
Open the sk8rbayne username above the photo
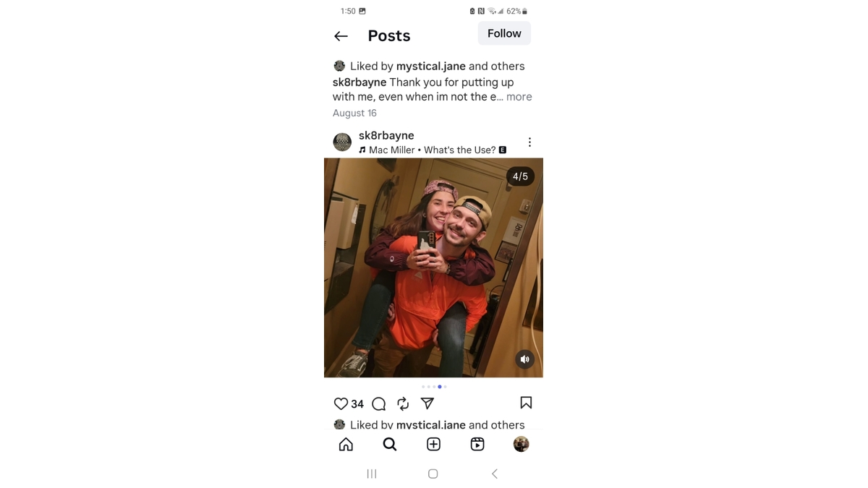(x=386, y=135)
